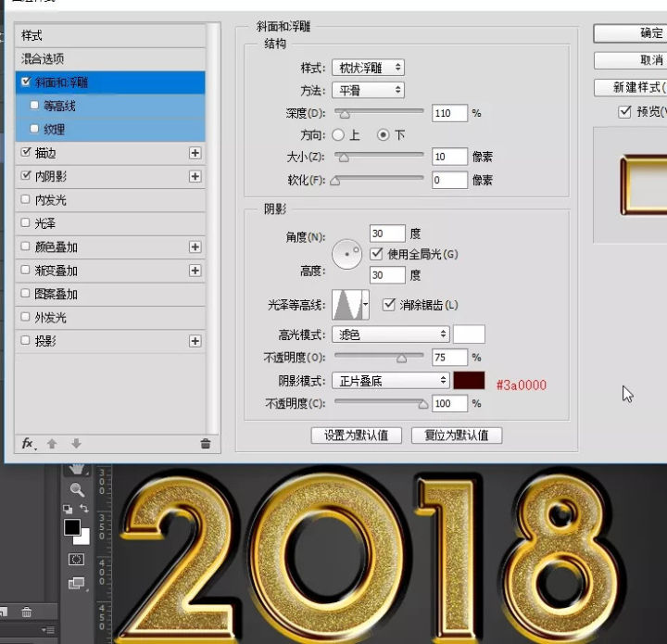667x644 pixels.
Task: Click the 高度 altitude input field
Action: click(x=387, y=275)
